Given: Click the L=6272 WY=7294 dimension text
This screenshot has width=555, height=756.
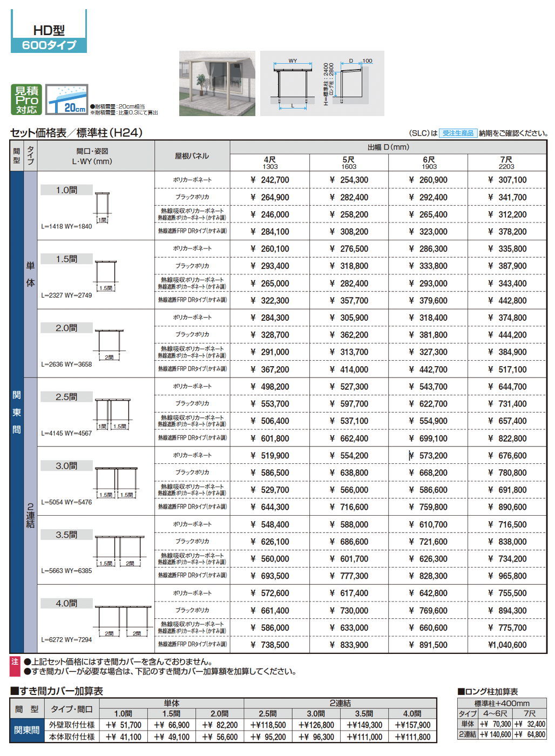Looking at the screenshot, I should click(x=66, y=640).
